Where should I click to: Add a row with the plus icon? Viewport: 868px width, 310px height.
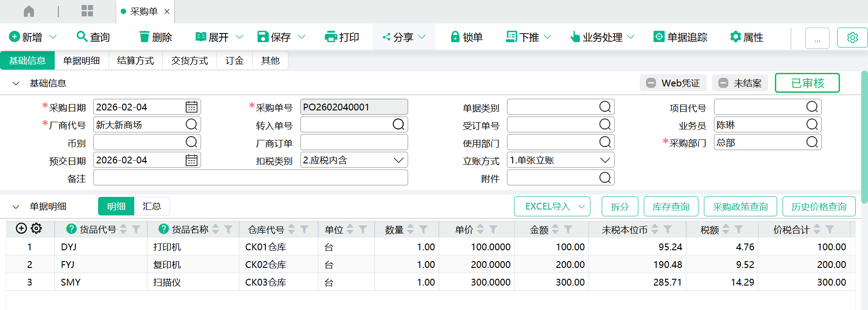click(x=21, y=229)
